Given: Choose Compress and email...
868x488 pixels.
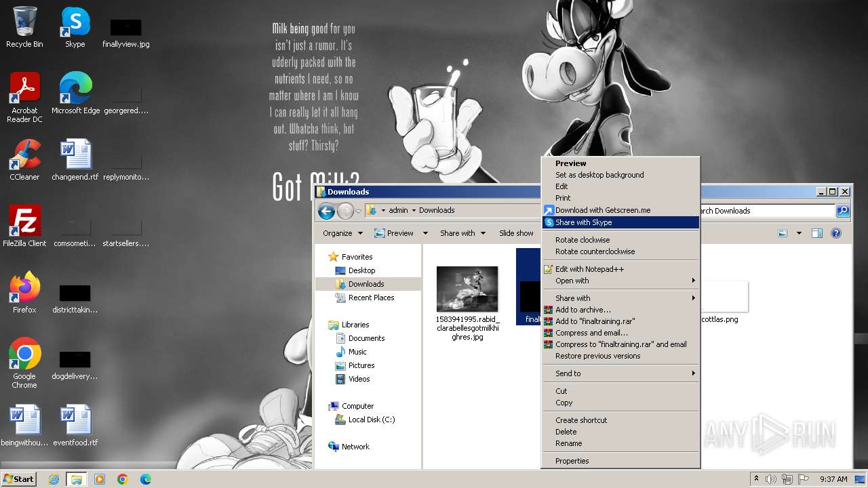Looking at the screenshot, I should point(620,333).
